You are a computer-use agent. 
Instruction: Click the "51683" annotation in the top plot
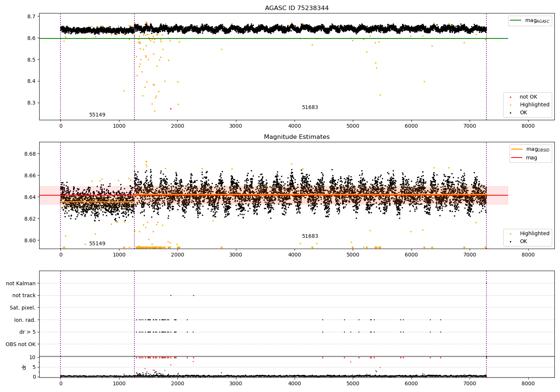(310, 108)
